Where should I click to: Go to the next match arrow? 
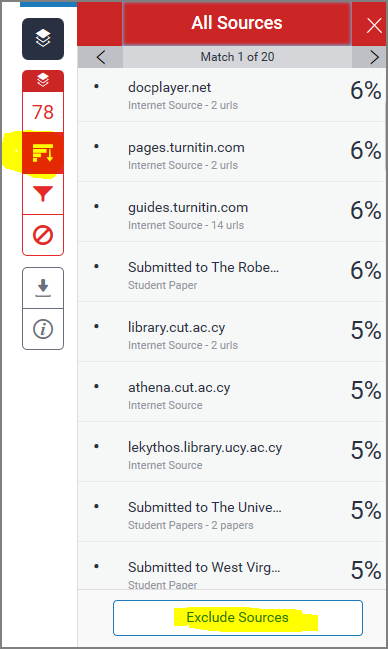coord(374,57)
